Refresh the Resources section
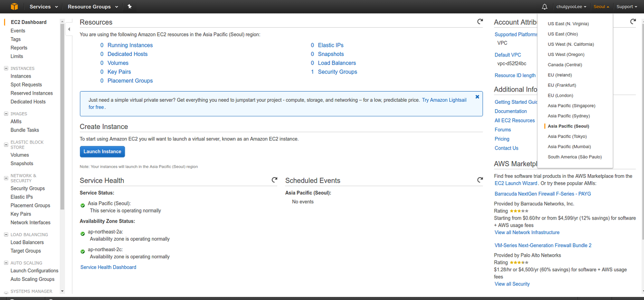 pos(480,22)
